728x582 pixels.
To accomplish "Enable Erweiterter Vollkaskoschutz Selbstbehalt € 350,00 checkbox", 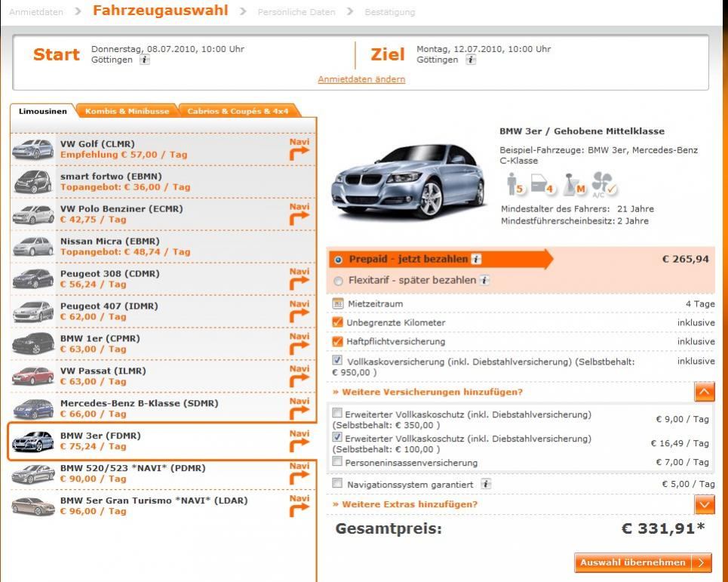I will tap(337, 413).
